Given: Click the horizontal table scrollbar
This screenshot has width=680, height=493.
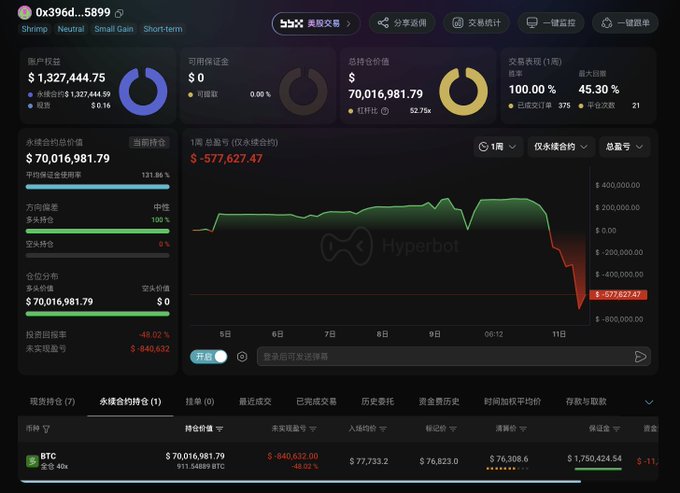Looking at the screenshot, I should pyautogui.click(x=300, y=481).
